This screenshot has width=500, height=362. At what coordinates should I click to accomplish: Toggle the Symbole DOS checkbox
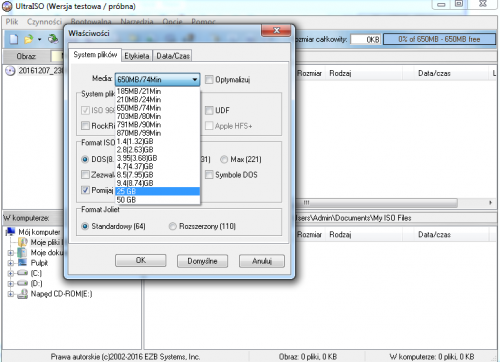point(209,175)
